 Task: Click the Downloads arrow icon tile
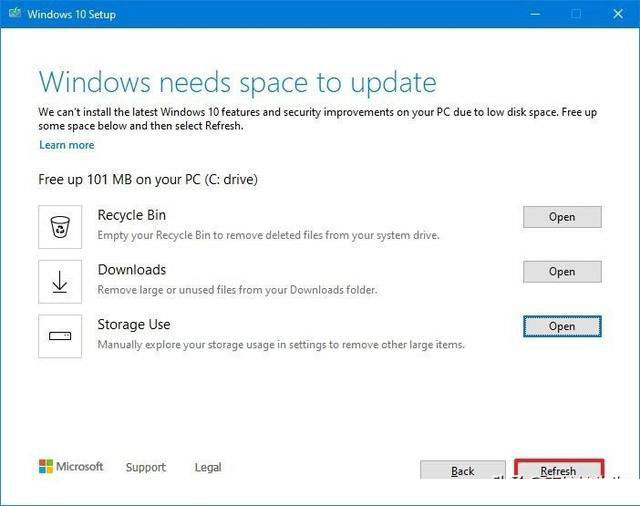point(60,282)
